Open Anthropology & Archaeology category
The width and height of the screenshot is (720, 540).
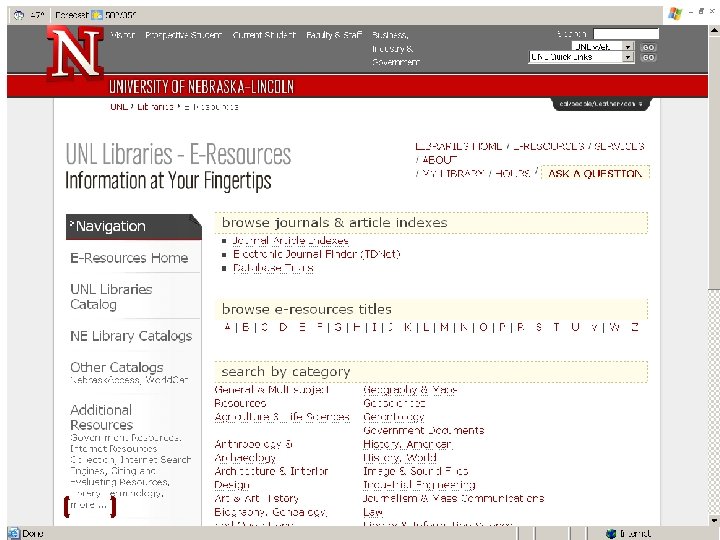tap(253, 451)
